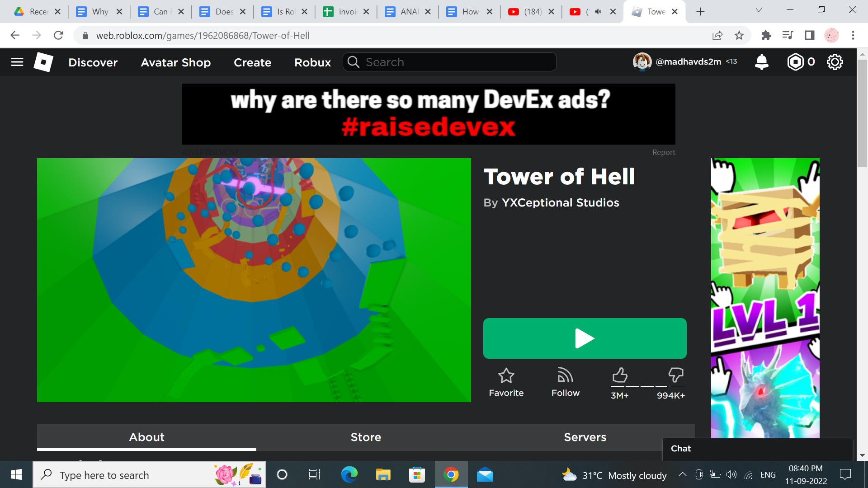Open File Explorer from taskbar

383,474
